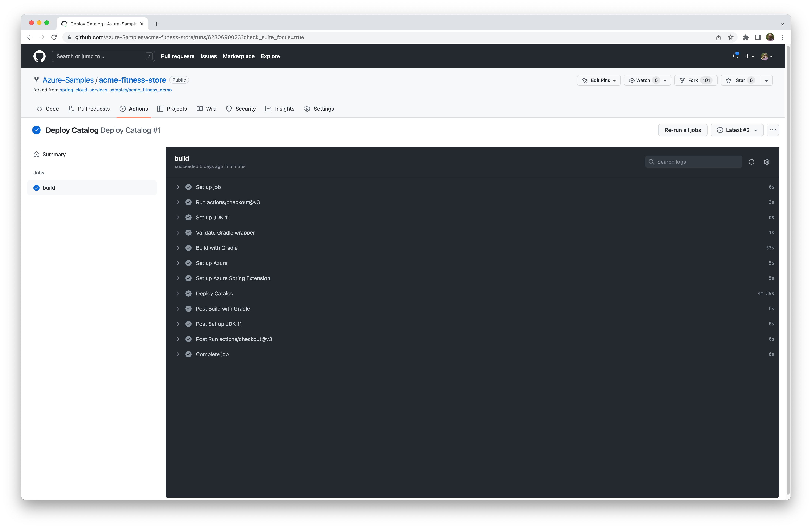Click the refresh logs icon
The width and height of the screenshot is (812, 528).
(x=751, y=162)
